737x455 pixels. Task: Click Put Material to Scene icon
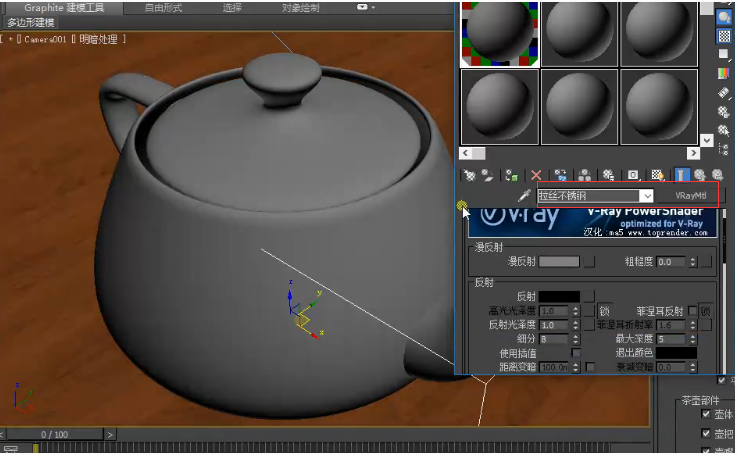click(487, 175)
